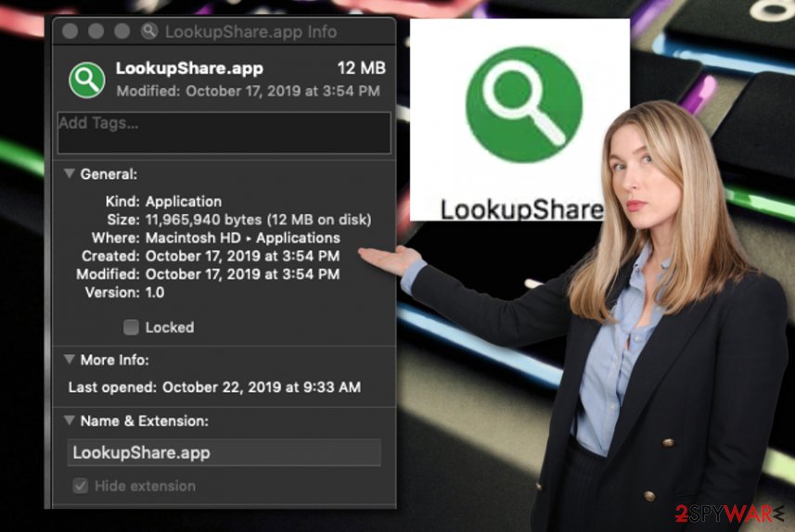The image size is (795, 532).
Task: Click the LookupShare.app Info window title
Action: [x=251, y=32]
